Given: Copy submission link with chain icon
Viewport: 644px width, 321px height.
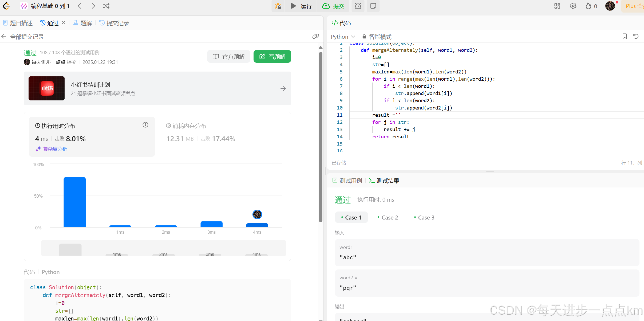Looking at the screenshot, I should click(315, 37).
